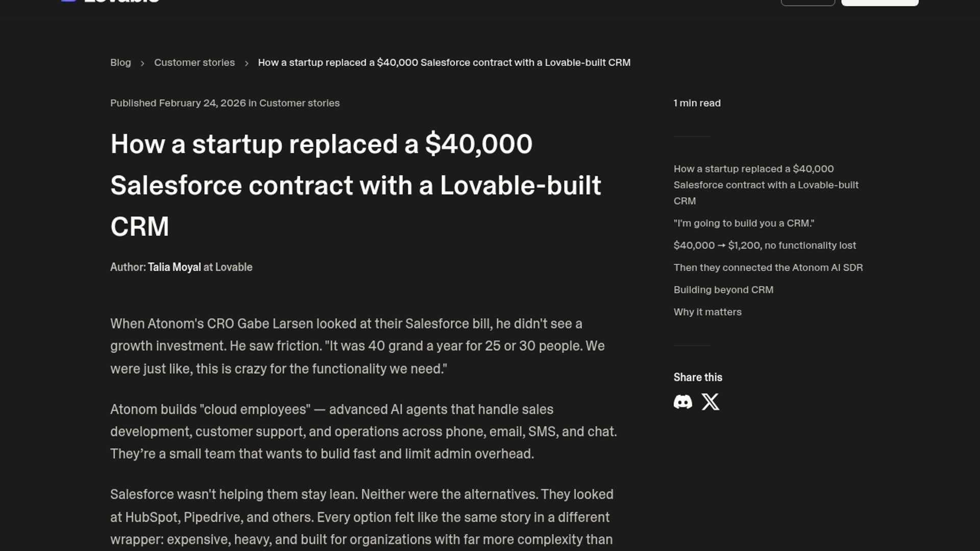
Task: Jump to the article title entry in the table of contents
Action: pyautogui.click(x=766, y=185)
